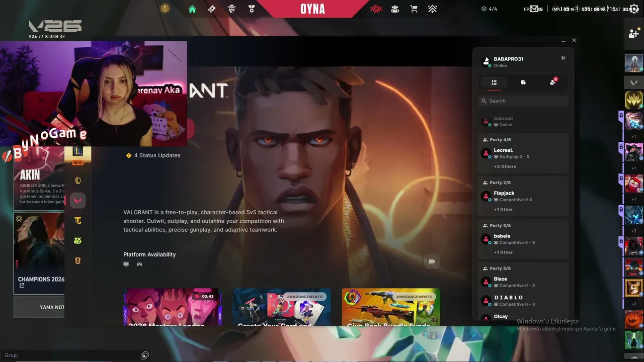Click the chat send icon beside Grup field
Viewport: 644px width, 362px height.
(x=145, y=355)
